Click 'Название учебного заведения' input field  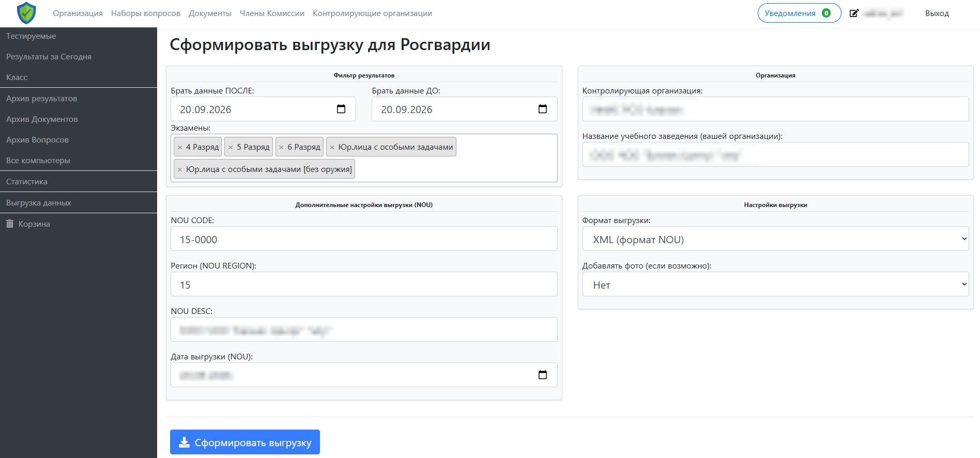click(775, 155)
